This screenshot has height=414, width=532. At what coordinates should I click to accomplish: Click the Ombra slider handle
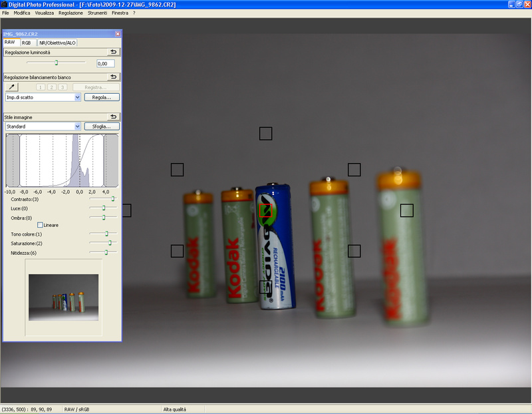[x=104, y=218]
